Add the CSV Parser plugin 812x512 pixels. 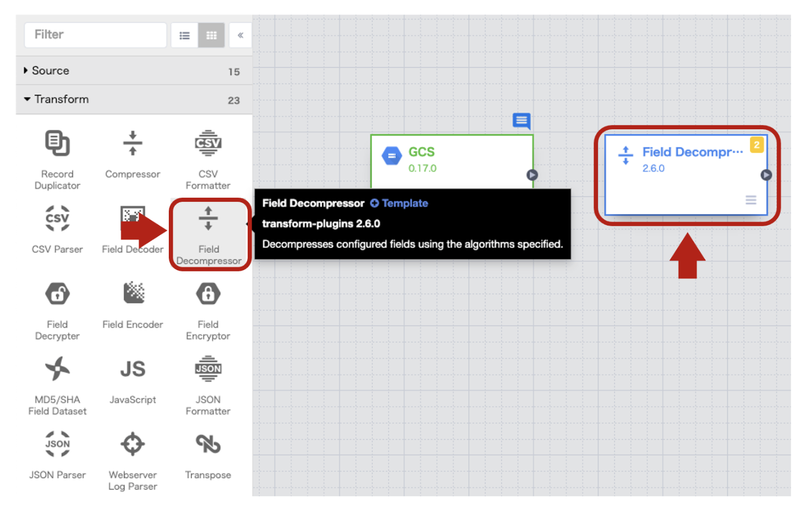57,230
